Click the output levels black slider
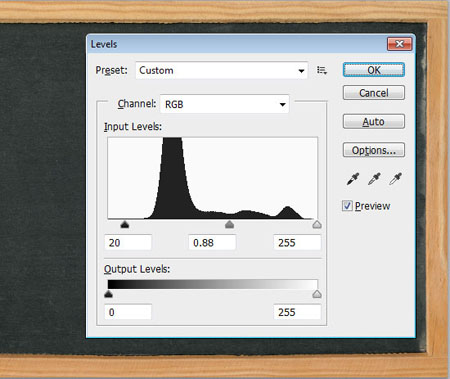Viewport: 450px width, 379px height. [x=108, y=294]
